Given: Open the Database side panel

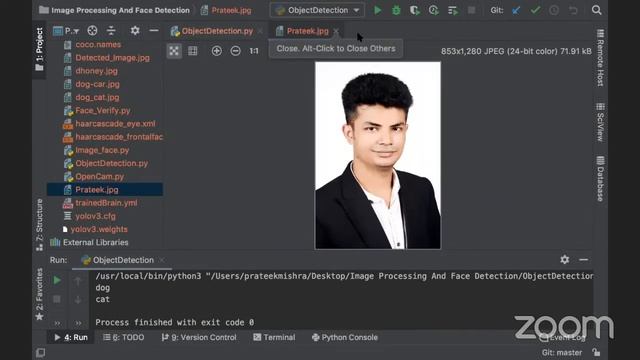Looking at the screenshot, I should [x=600, y=178].
